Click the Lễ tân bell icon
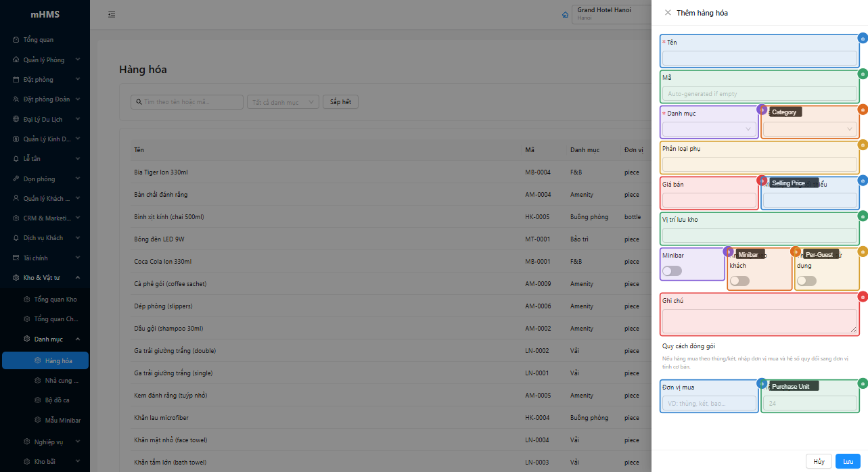Viewport: 868px width, 472px height. coord(16,159)
